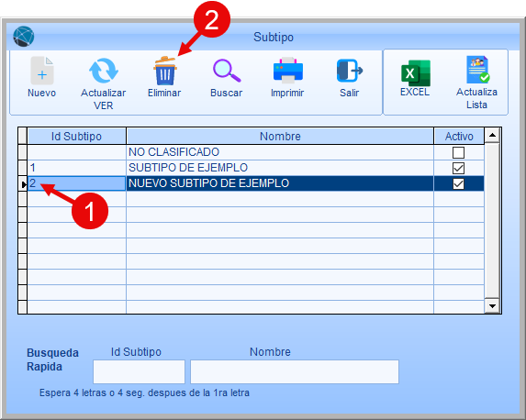This screenshot has height=420, width=526.
Task: Click the Nombre column header
Action: pos(280,136)
